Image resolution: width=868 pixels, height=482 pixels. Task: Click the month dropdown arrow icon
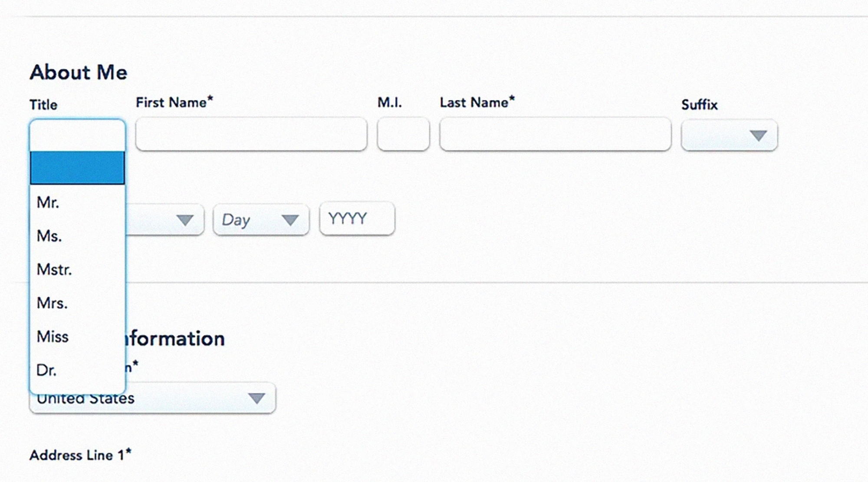(186, 220)
